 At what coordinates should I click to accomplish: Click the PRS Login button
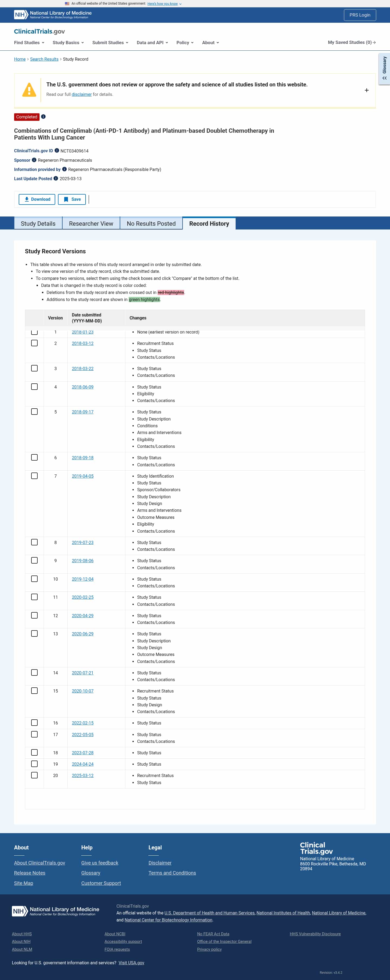360,15
